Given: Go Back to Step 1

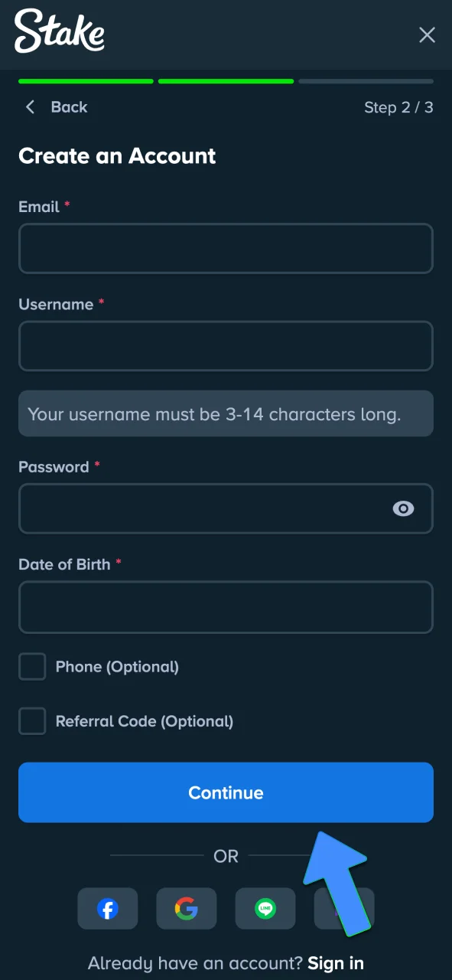Looking at the screenshot, I should tap(57, 107).
